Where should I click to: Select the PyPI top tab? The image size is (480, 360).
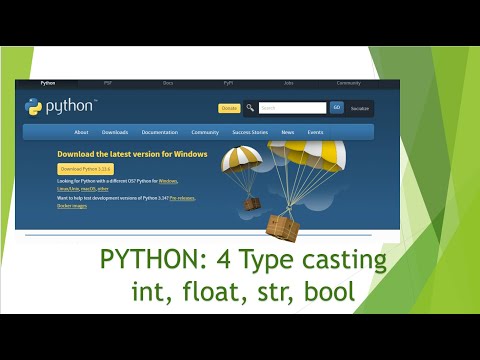click(x=228, y=83)
